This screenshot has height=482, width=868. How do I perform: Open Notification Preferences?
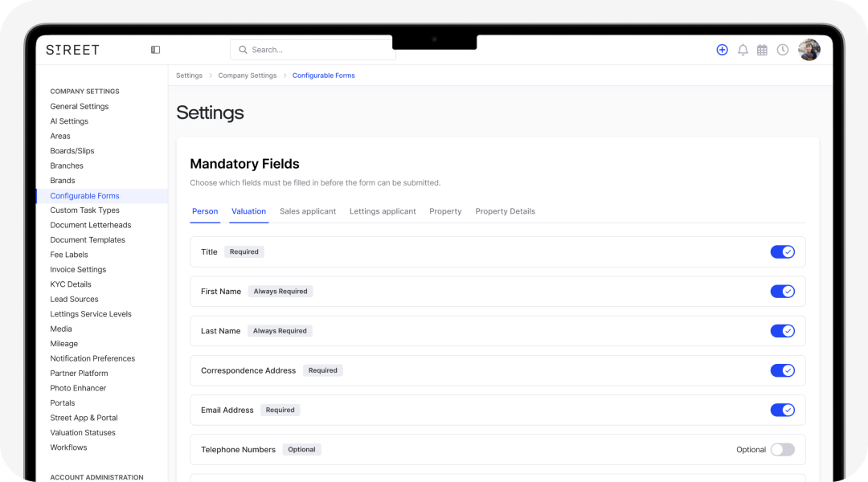(92, 358)
